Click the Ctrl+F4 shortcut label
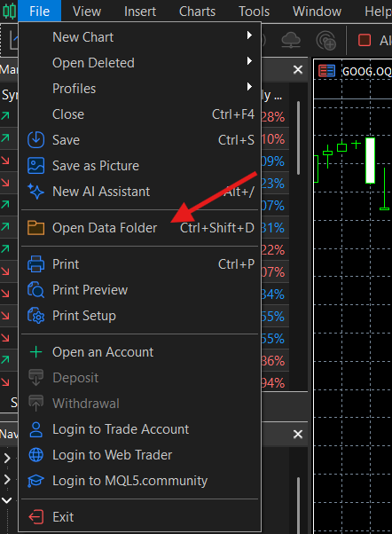Screen dimensions: 392x534 233,114
